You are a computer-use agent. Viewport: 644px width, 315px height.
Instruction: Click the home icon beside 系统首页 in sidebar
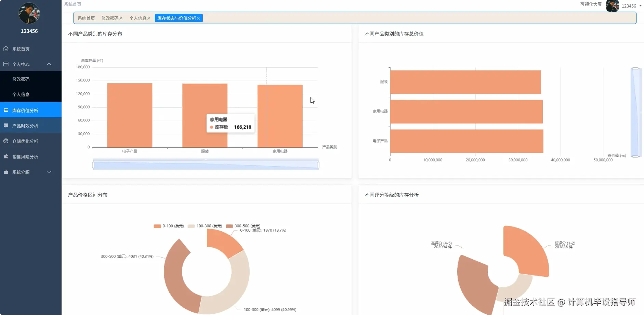6,49
